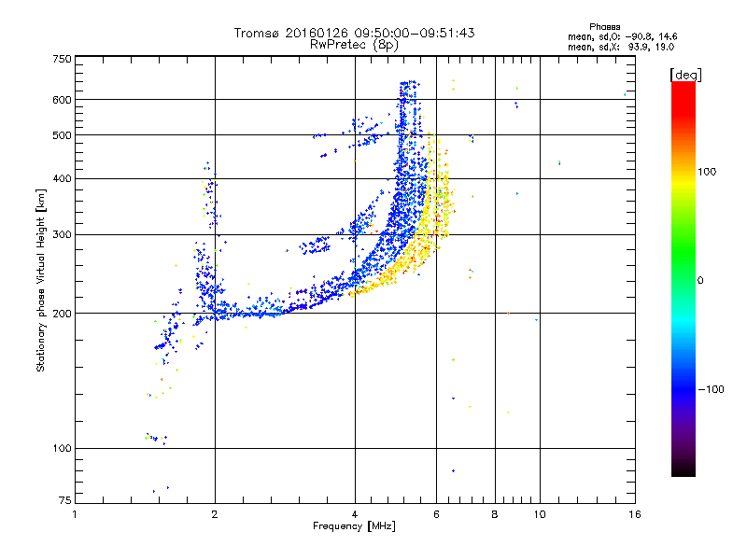Click the y-axis tick label '100' on left
The image size is (747, 560).
(62, 448)
